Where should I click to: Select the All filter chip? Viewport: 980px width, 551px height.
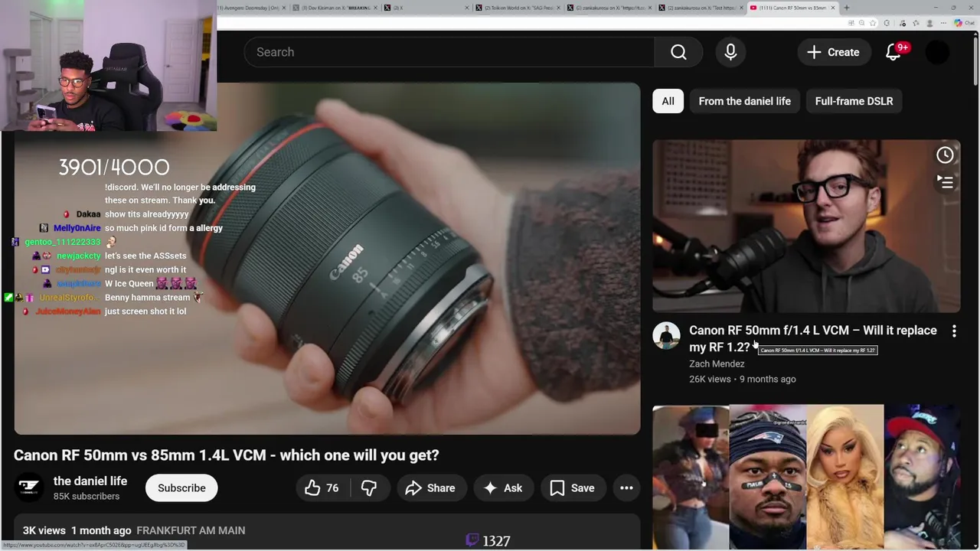tap(668, 101)
